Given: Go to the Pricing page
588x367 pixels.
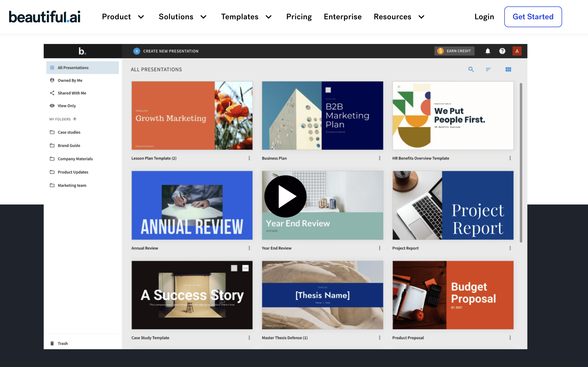Looking at the screenshot, I should pyautogui.click(x=299, y=17).
